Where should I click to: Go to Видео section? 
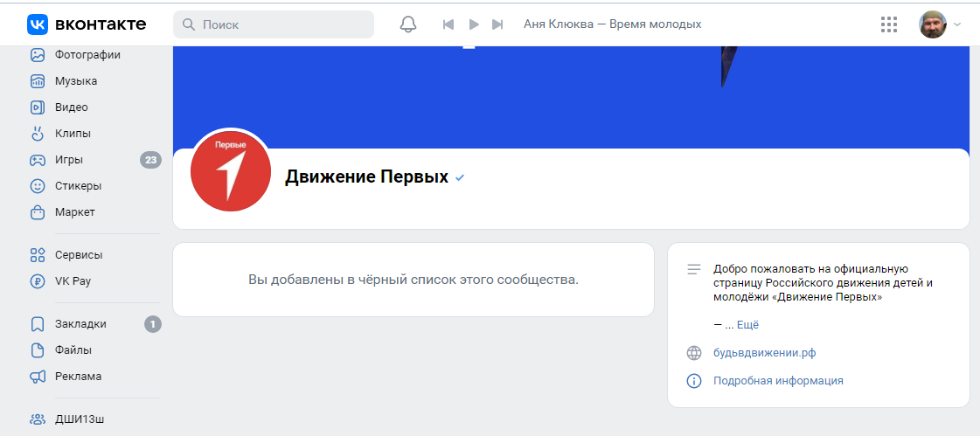pos(72,107)
